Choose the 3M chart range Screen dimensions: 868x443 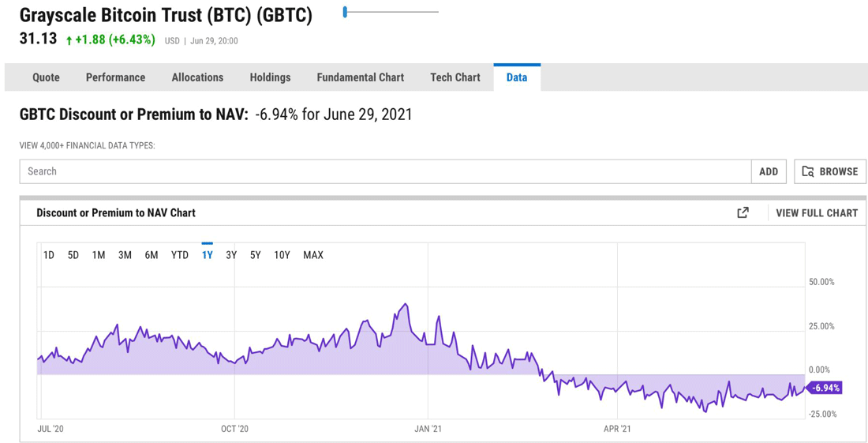click(125, 255)
